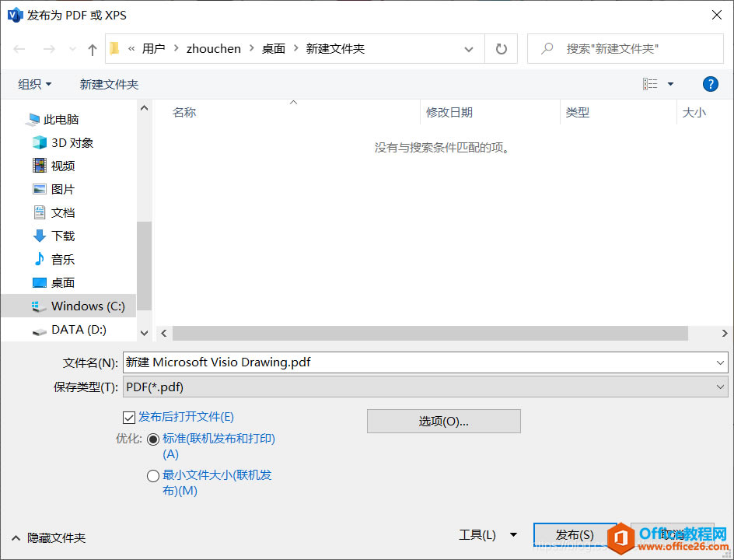This screenshot has width=734, height=560.
Task: Open 桌面 in sidebar tree
Action: pyautogui.click(x=54, y=283)
